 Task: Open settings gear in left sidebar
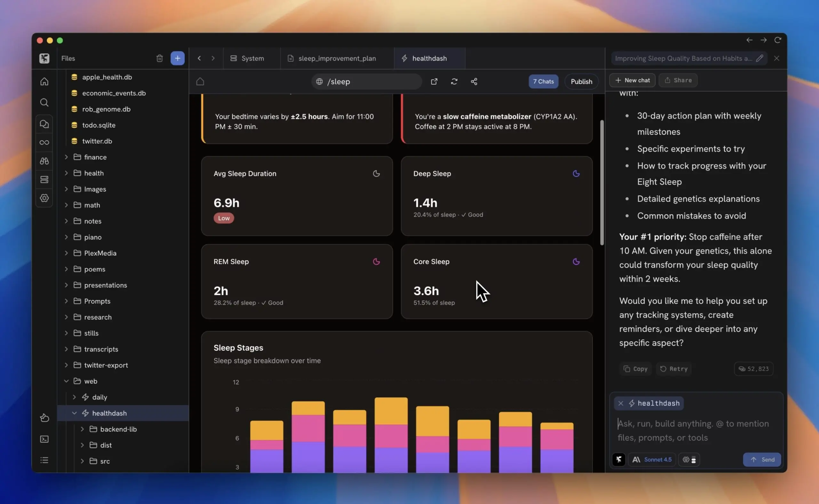coord(44,198)
